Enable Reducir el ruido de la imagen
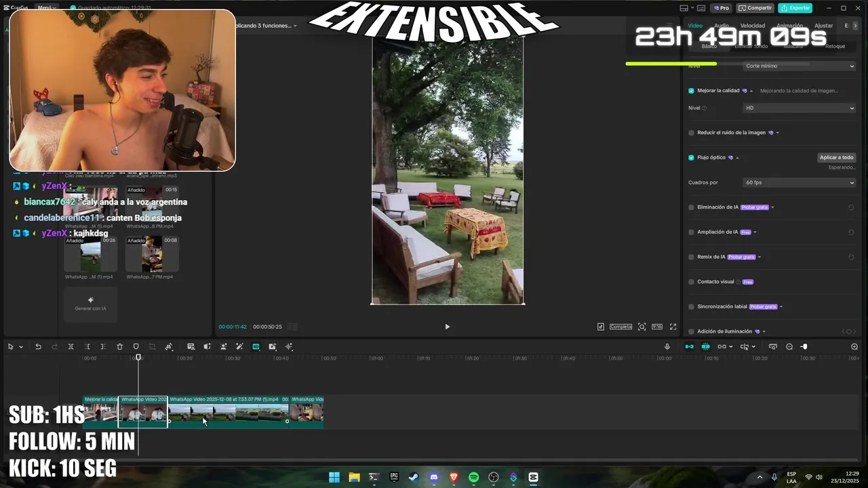This screenshot has width=868, height=488. click(691, 133)
